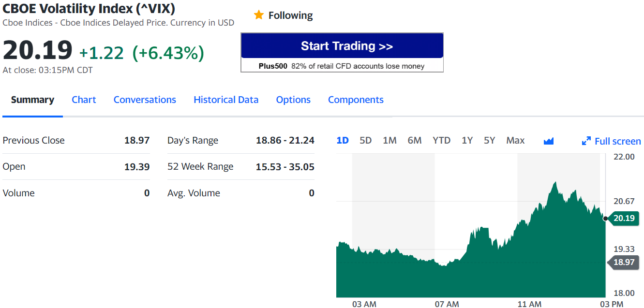Click the (+6.43%) percent change

coord(168,53)
